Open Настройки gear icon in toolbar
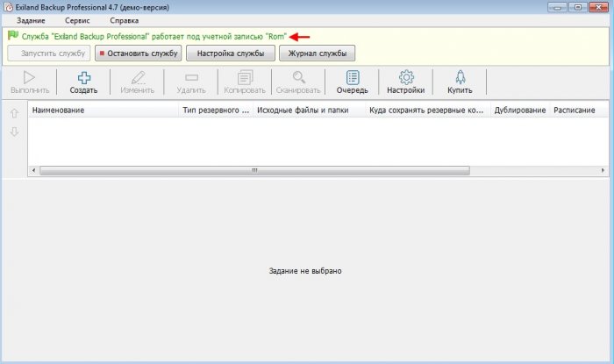 pyautogui.click(x=406, y=78)
